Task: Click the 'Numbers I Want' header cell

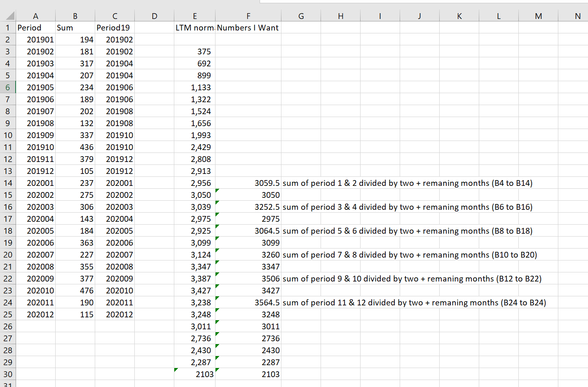Action: click(248, 28)
